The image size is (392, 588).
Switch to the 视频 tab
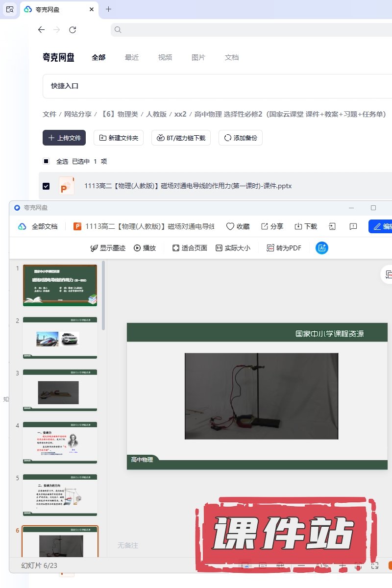point(165,57)
